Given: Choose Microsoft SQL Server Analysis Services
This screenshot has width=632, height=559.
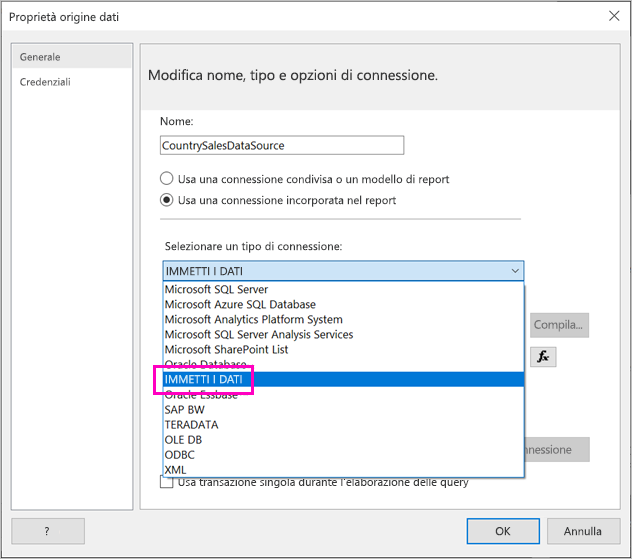Looking at the screenshot, I should pyautogui.click(x=343, y=335).
